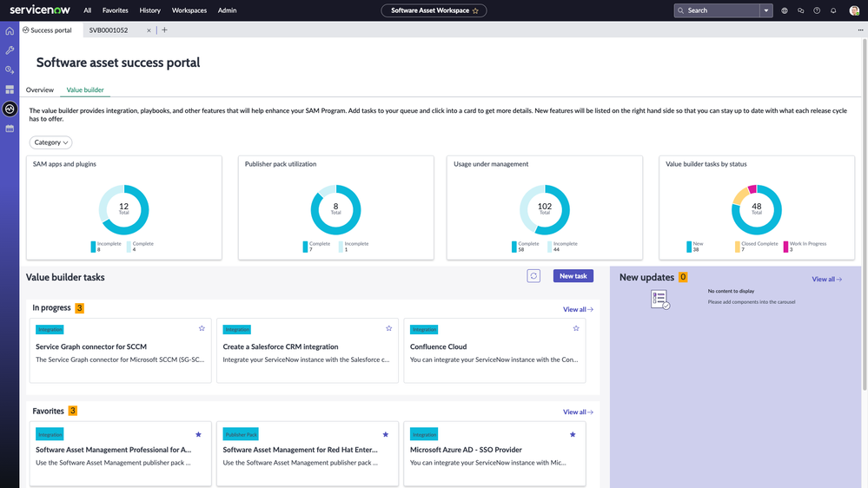Open the History menu

tap(149, 10)
